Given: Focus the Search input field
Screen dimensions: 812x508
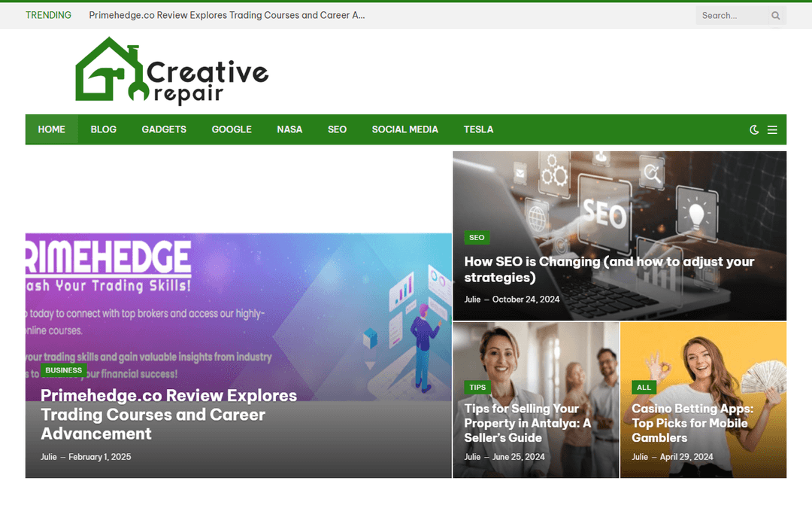Looking at the screenshot, I should click(x=733, y=16).
